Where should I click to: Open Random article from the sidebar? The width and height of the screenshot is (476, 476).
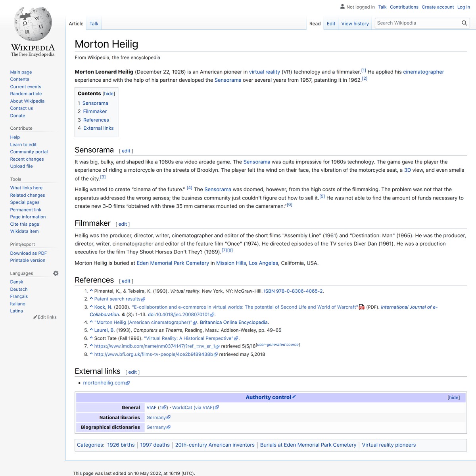26,94
